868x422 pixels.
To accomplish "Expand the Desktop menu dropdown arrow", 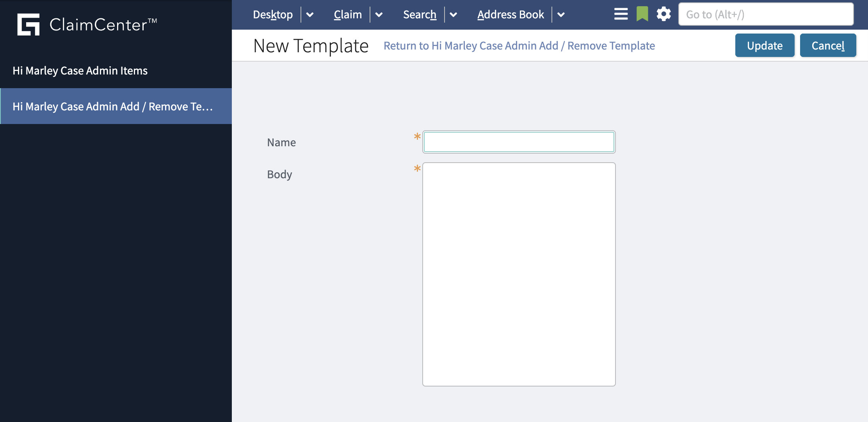I will click(310, 15).
